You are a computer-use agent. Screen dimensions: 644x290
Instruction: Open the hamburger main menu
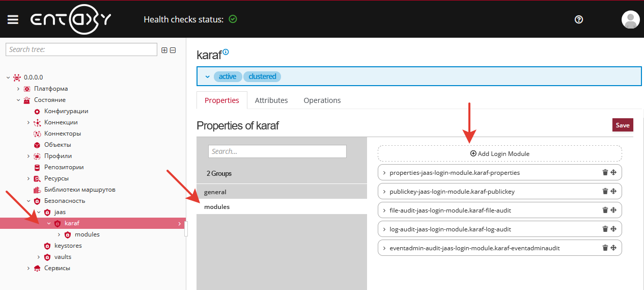click(13, 19)
